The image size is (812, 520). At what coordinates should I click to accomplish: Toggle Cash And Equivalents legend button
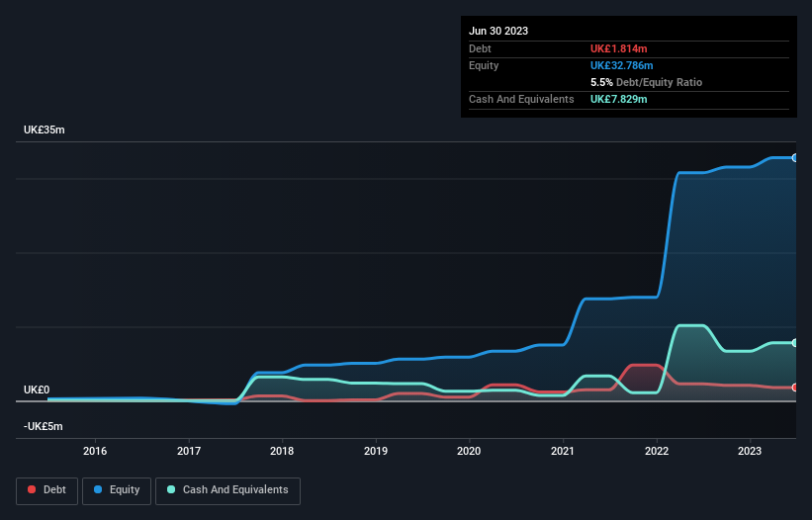(227, 490)
